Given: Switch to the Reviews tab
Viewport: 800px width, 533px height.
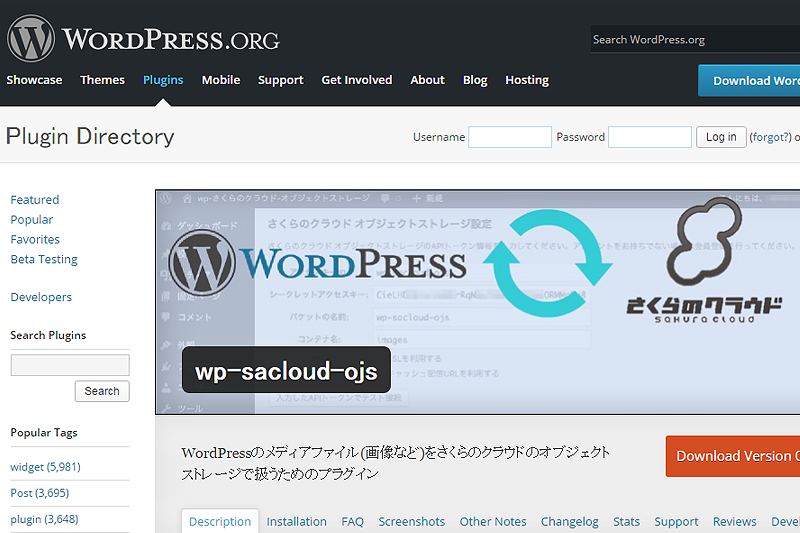Looking at the screenshot, I should pos(735,522).
